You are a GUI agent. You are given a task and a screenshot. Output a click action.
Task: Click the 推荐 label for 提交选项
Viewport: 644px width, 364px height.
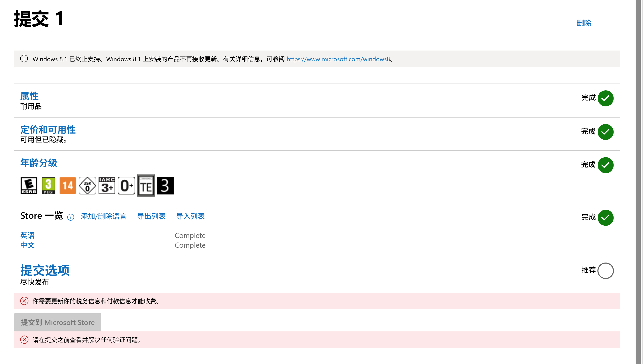point(589,270)
